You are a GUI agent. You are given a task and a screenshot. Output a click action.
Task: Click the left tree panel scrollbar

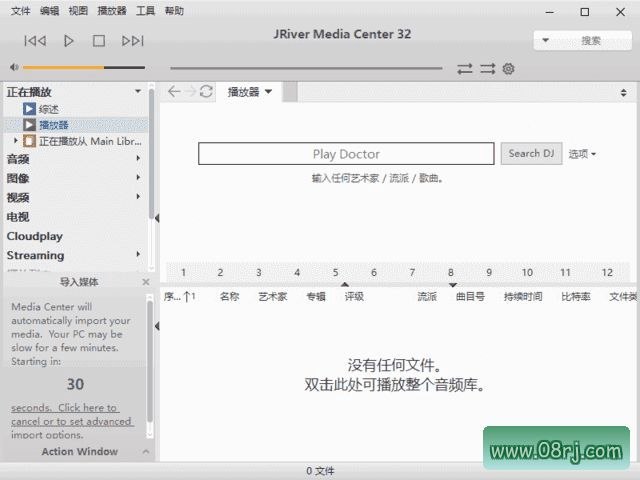[x=151, y=155]
